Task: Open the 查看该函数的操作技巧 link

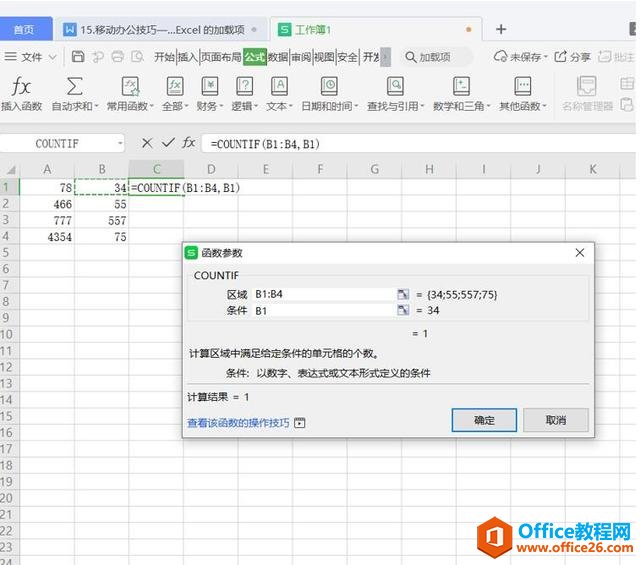Action: click(238, 423)
